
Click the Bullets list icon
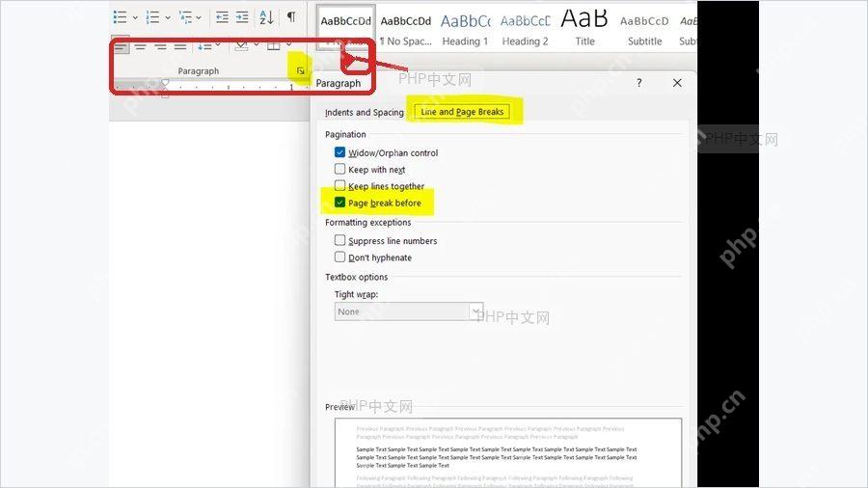point(120,17)
